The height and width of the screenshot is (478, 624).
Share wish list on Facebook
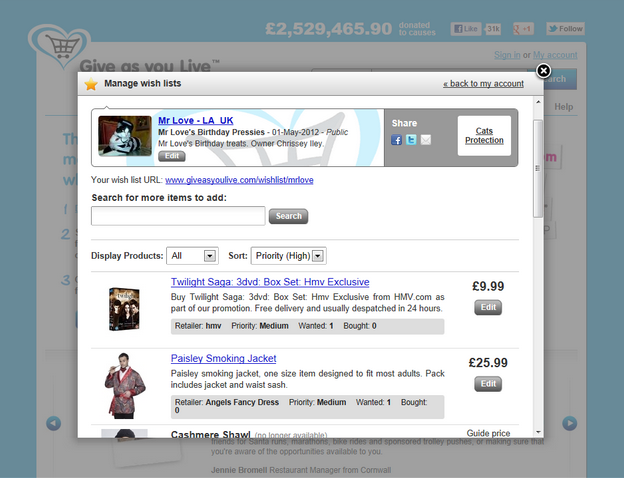click(x=397, y=140)
